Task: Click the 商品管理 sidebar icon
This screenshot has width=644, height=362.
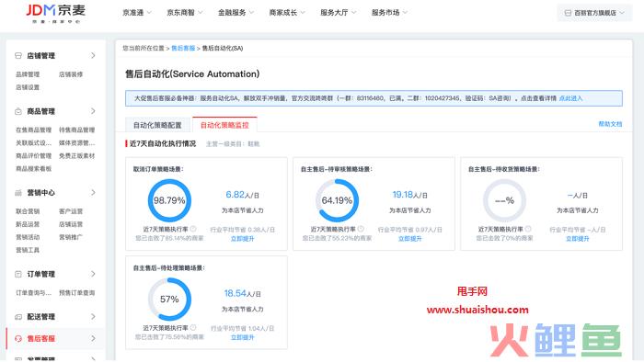Action: 18,111
